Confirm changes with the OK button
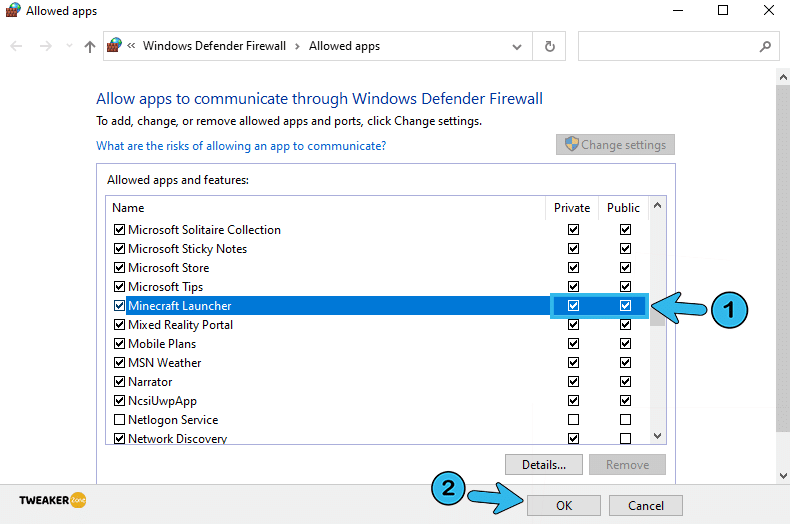This screenshot has width=790, height=524. click(564, 505)
